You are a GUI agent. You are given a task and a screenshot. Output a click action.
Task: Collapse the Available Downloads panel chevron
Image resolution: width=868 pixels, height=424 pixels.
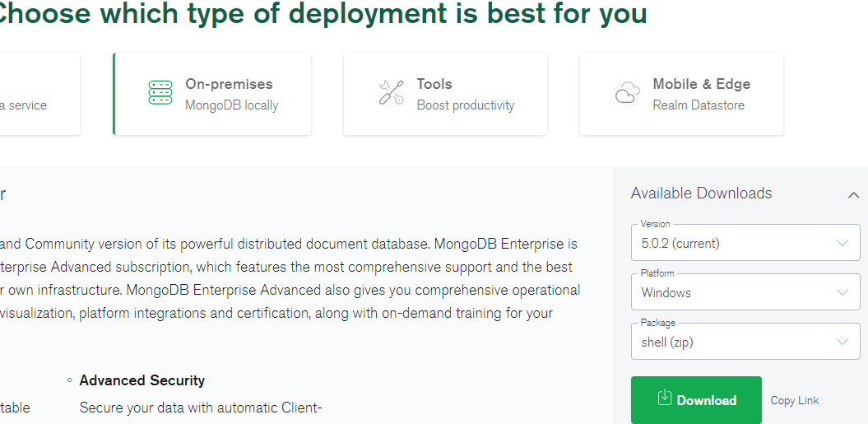click(853, 195)
